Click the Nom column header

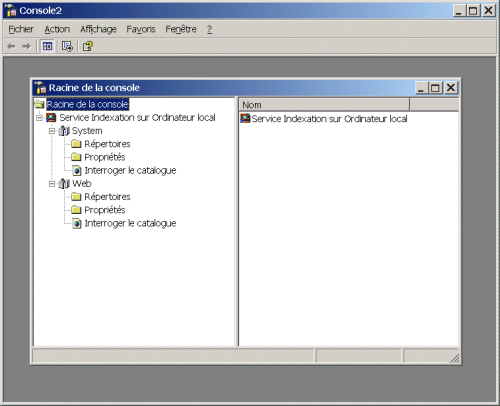[324, 105]
